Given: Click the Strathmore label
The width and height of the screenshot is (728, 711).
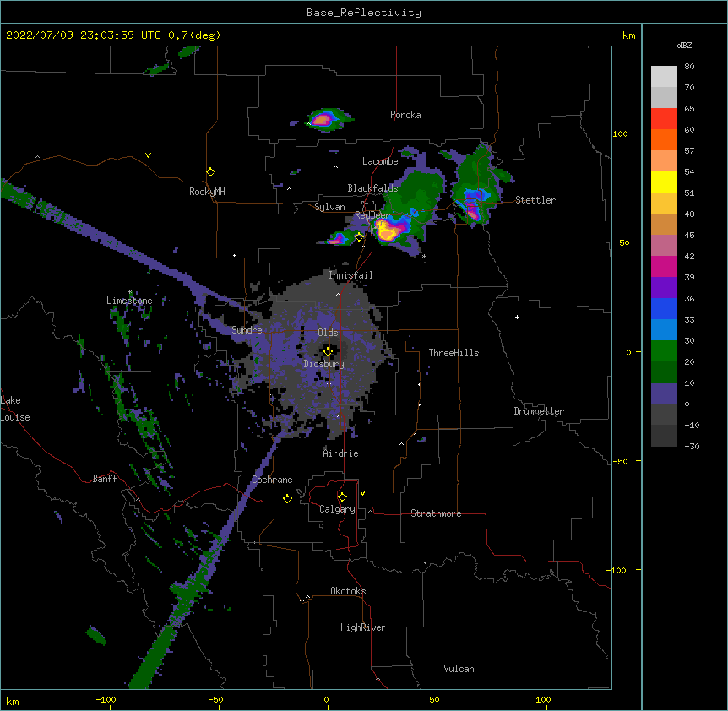Looking at the screenshot, I should point(436,513).
